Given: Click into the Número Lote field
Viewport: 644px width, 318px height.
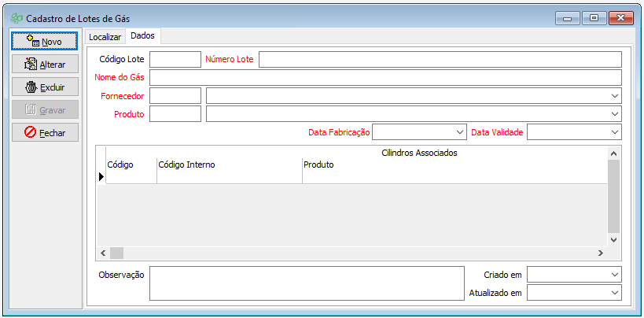Looking at the screenshot, I should [x=440, y=60].
